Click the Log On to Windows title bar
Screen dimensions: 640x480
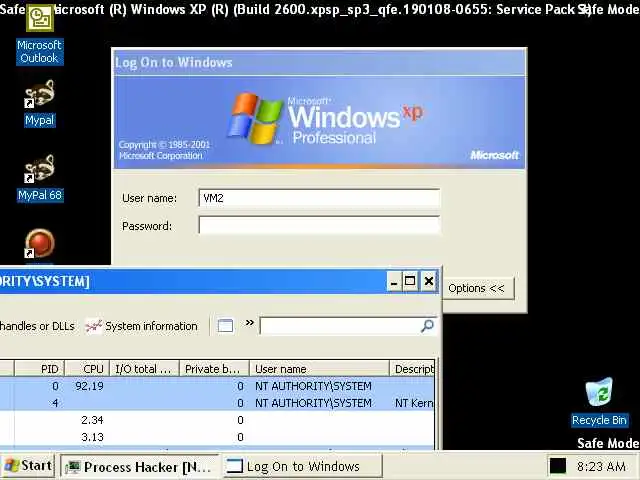pyautogui.click(x=319, y=62)
